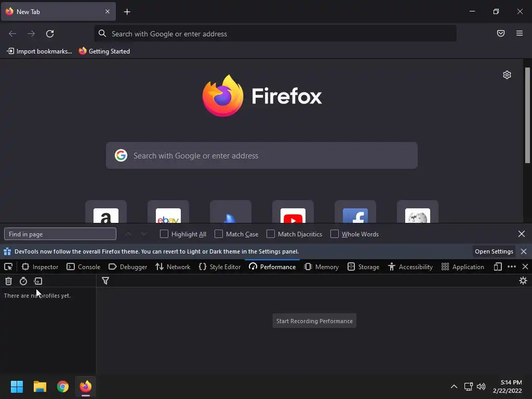Open the YouTube shortcut tile
Screen dimensions: 532x399
(293, 212)
